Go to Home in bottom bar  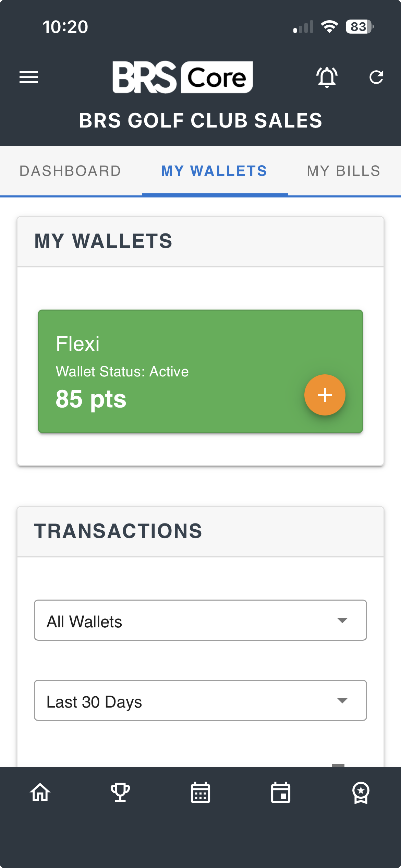40,793
